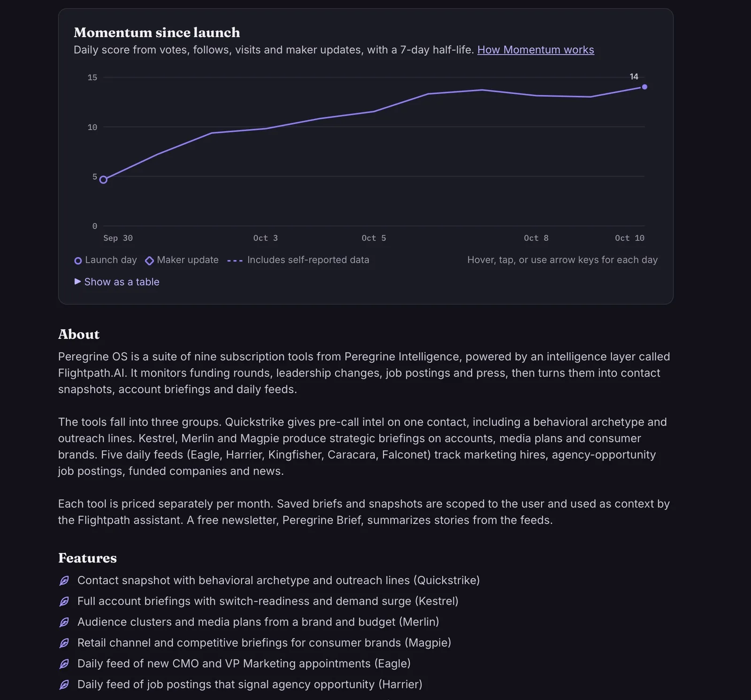Viewport: 751px width, 700px height.
Task: Click the "15" y-axis label
Action: click(x=92, y=77)
